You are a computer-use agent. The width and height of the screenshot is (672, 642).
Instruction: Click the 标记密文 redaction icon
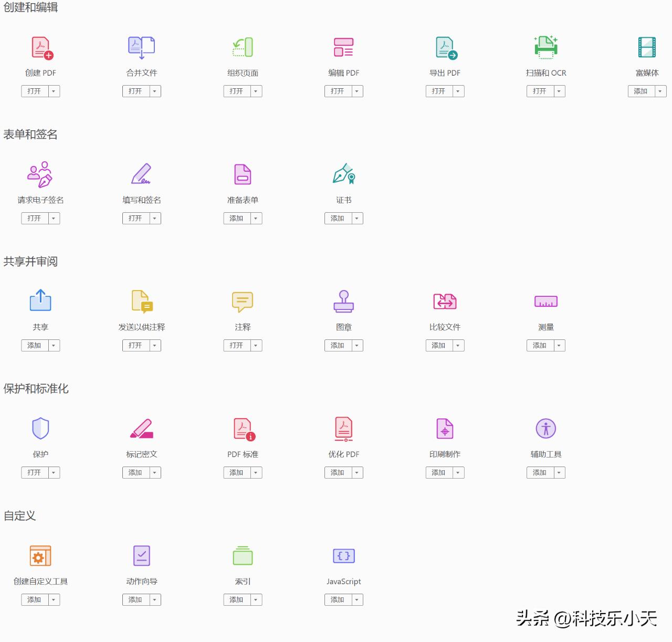click(141, 429)
